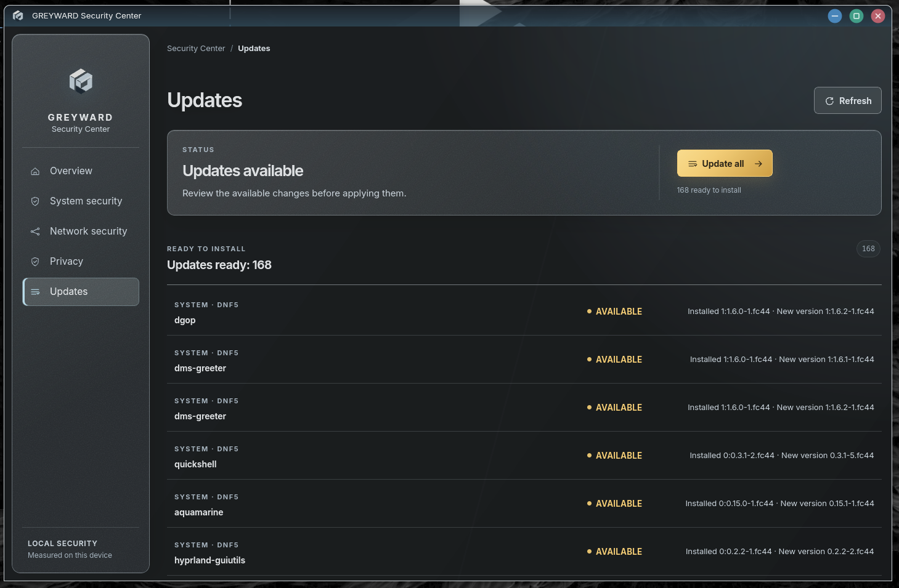Select the hyprland-guiutils package row
The height and width of the screenshot is (588, 899).
click(x=524, y=552)
